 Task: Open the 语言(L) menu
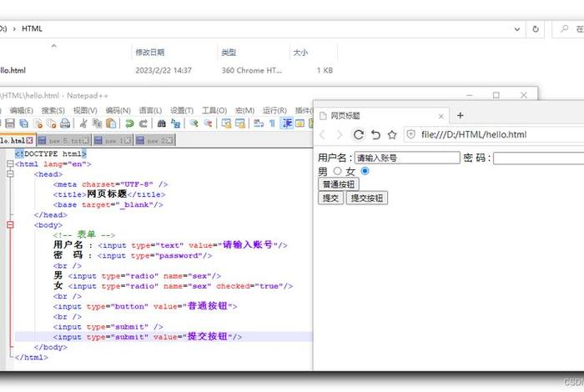coord(150,111)
